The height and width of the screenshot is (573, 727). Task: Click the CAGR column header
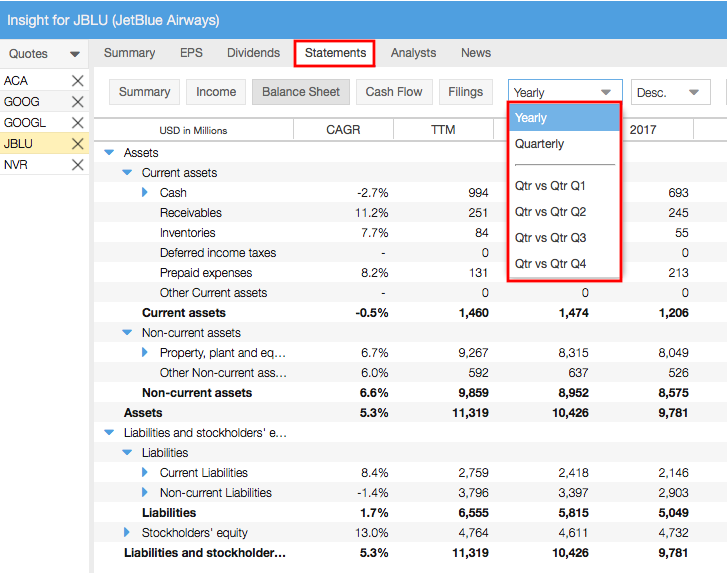[343, 129]
